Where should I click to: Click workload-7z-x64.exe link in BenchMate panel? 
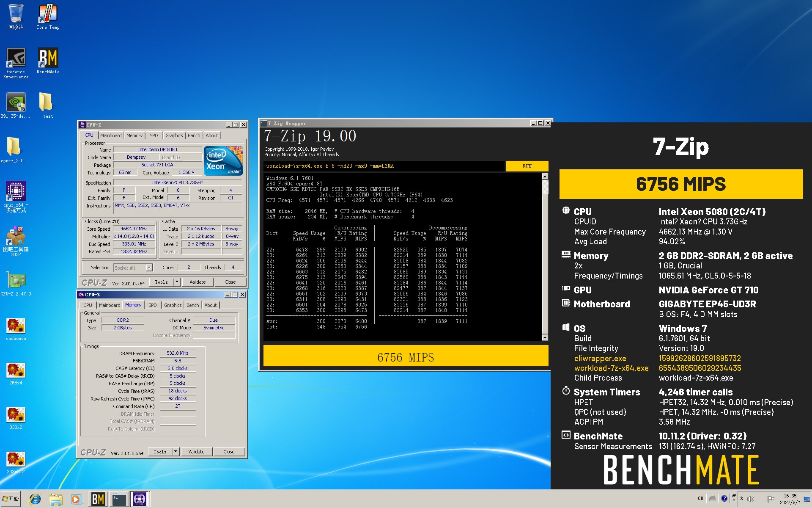click(x=611, y=368)
